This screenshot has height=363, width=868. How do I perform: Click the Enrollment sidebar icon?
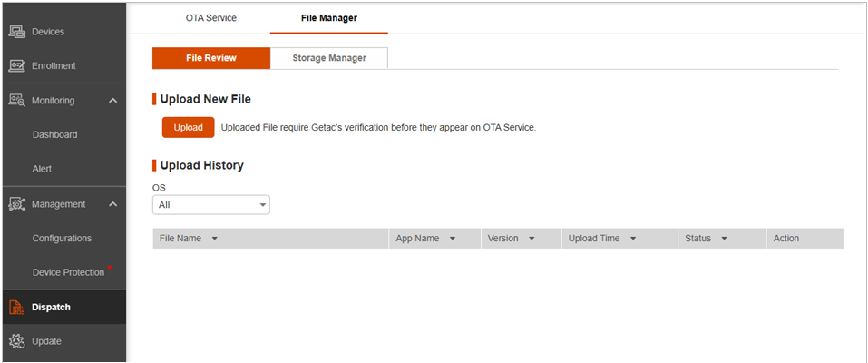pyautogui.click(x=15, y=65)
